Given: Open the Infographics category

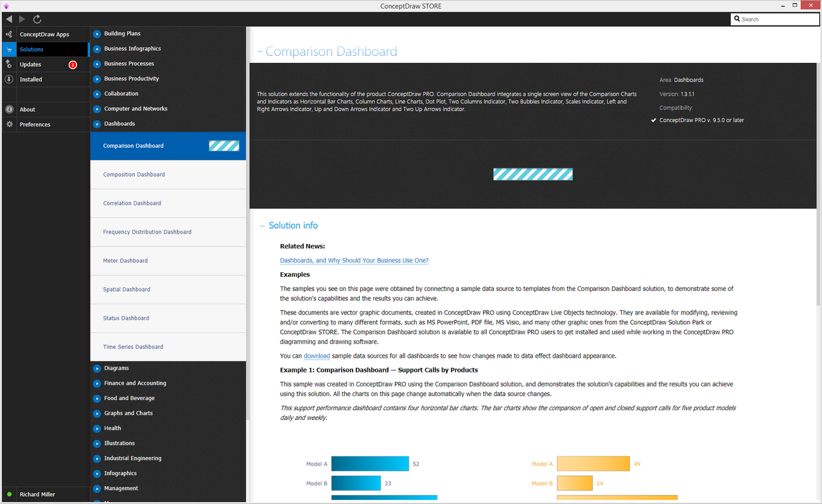Looking at the screenshot, I should point(120,473).
